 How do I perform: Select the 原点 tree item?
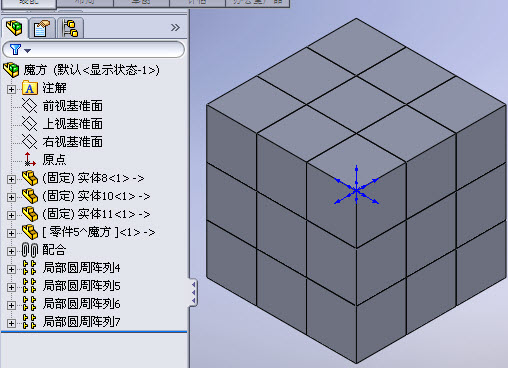pos(54,160)
